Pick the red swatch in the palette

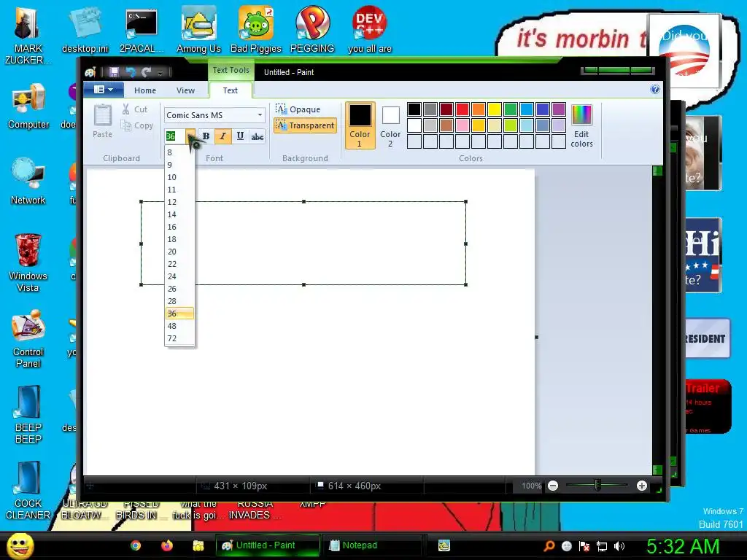click(462, 109)
